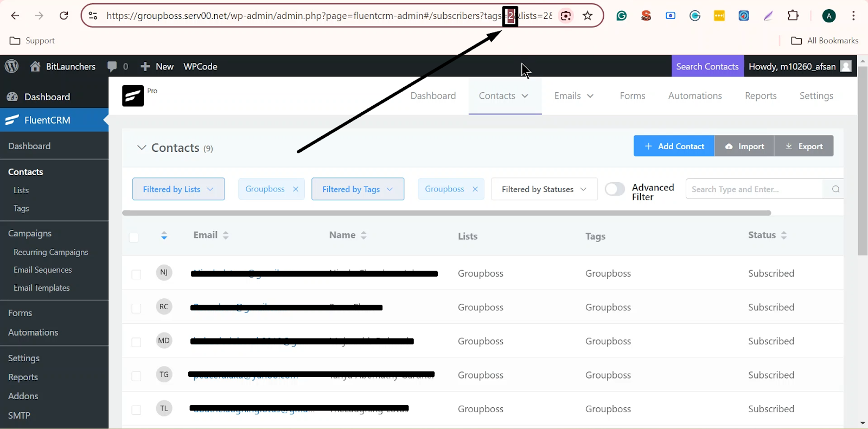Click the TG contact avatar
The height and width of the screenshot is (429, 868).
coord(164,374)
